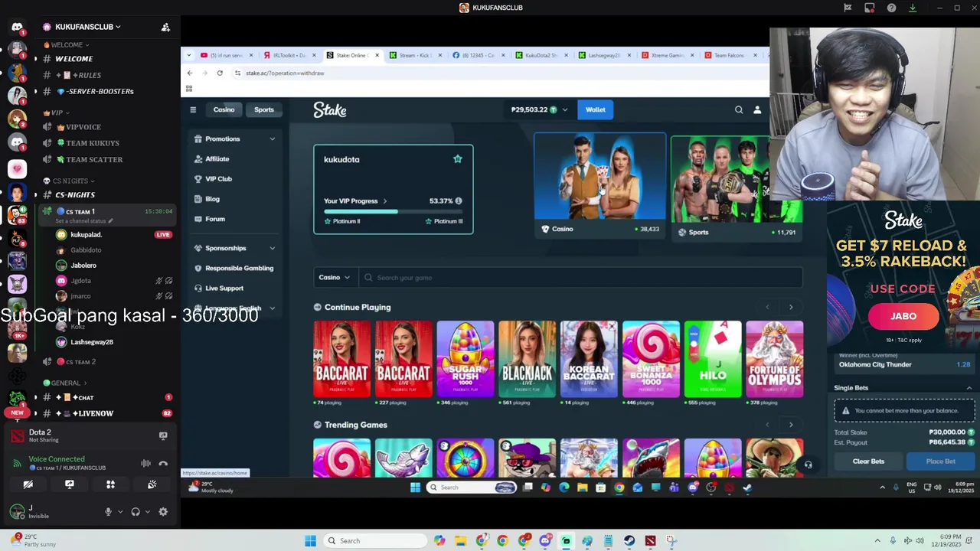Viewport: 980px width, 551px height.
Task: Open the WELCOME text channel
Action: pyautogui.click(x=73, y=59)
